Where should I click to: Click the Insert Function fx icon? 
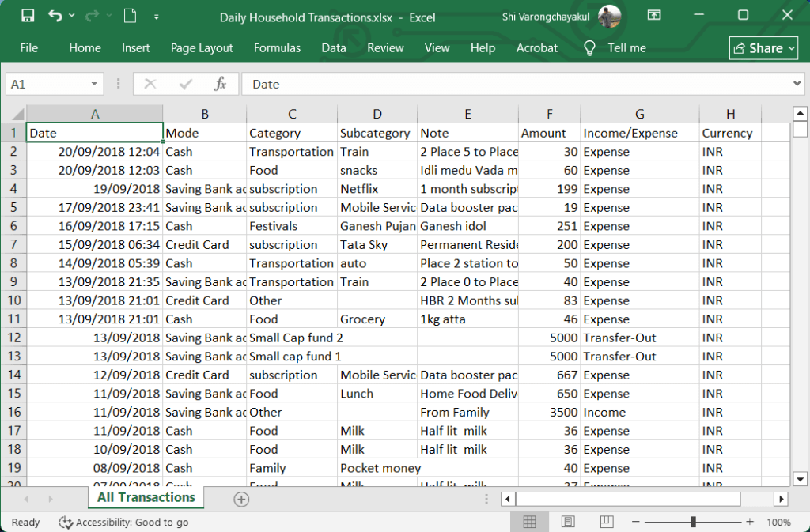(x=221, y=84)
